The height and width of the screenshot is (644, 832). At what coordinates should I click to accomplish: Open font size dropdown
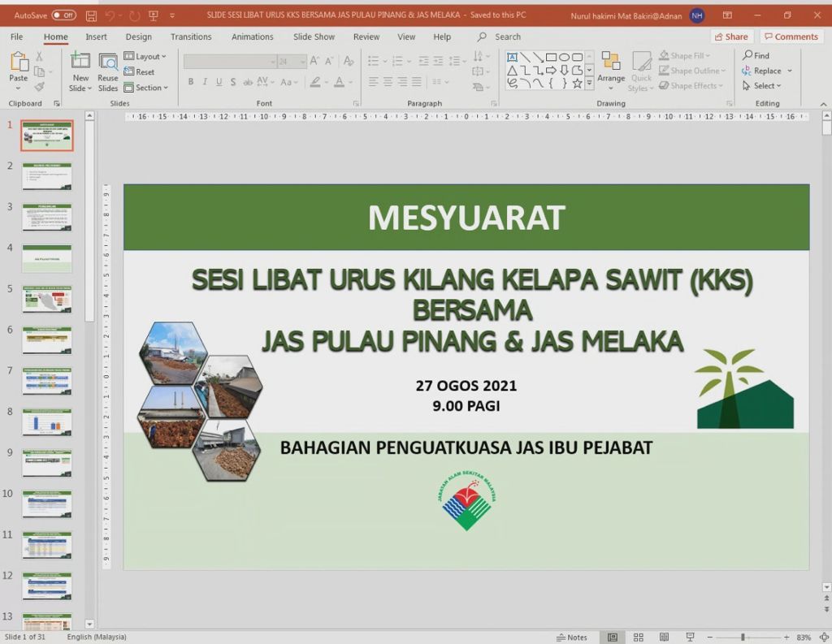pyautogui.click(x=302, y=62)
